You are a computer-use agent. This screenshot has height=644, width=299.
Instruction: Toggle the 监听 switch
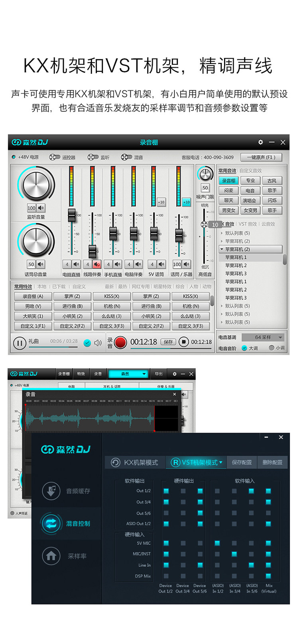[93, 157]
